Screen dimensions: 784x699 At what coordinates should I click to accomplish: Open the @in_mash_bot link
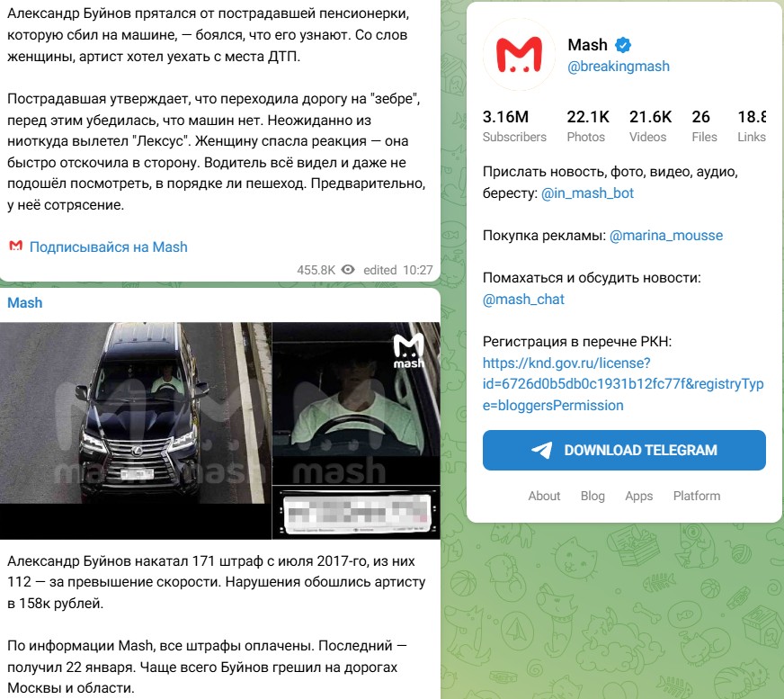click(587, 193)
